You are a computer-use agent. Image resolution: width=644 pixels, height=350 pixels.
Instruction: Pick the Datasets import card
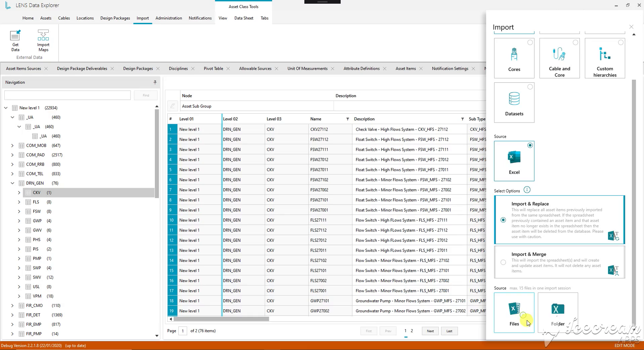514,103
